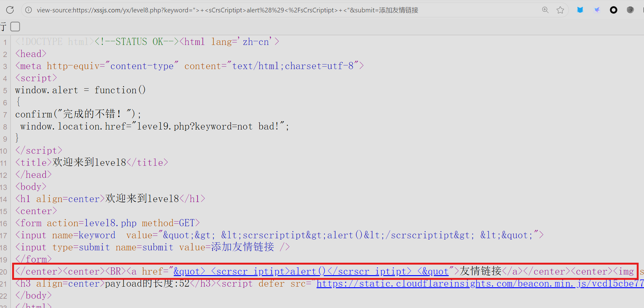Open the black circle extension icon
The image size is (644, 308).
[x=614, y=10]
